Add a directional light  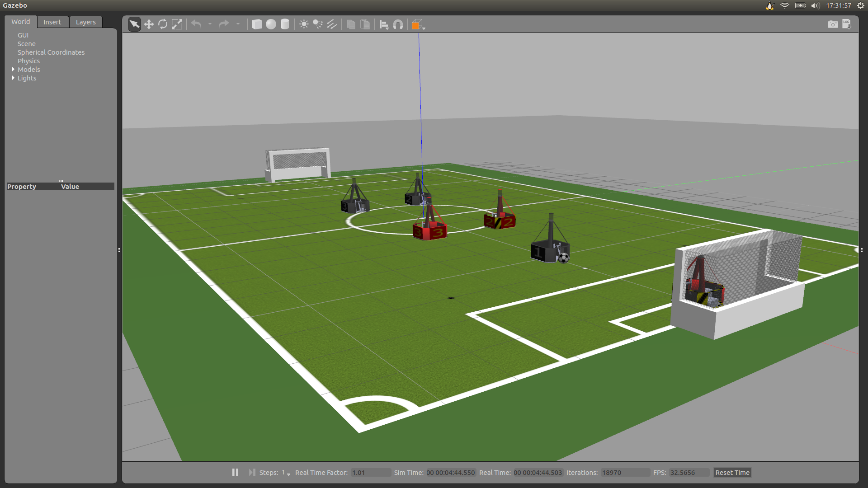click(x=332, y=24)
